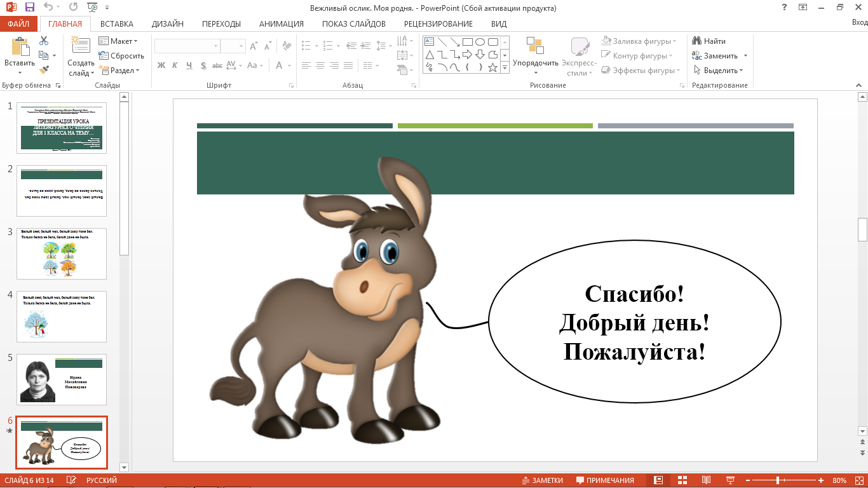The height and width of the screenshot is (488, 868).
Task: Select slide 1 thumbnail
Action: point(62,128)
